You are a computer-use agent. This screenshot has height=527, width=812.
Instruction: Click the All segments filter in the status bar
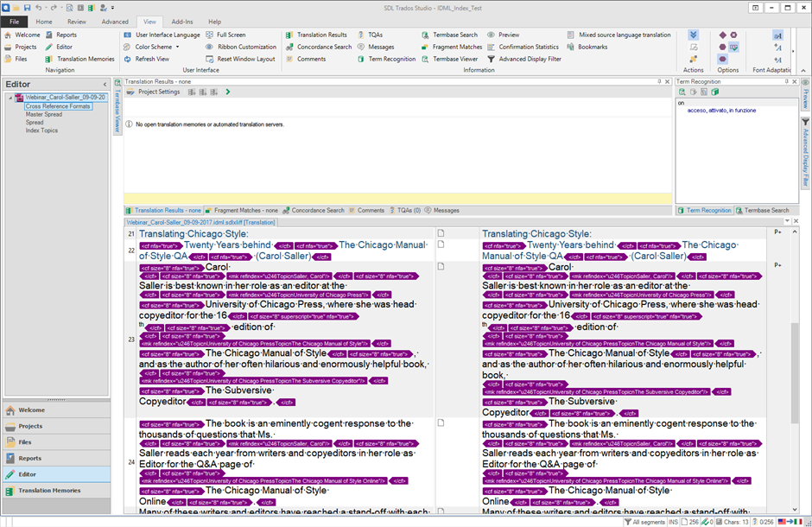644,522
